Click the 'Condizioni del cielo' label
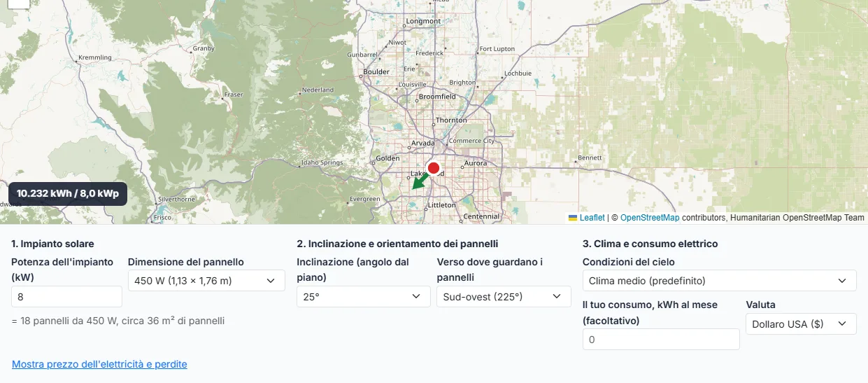Image resolution: width=868 pixels, height=383 pixels. tap(629, 262)
